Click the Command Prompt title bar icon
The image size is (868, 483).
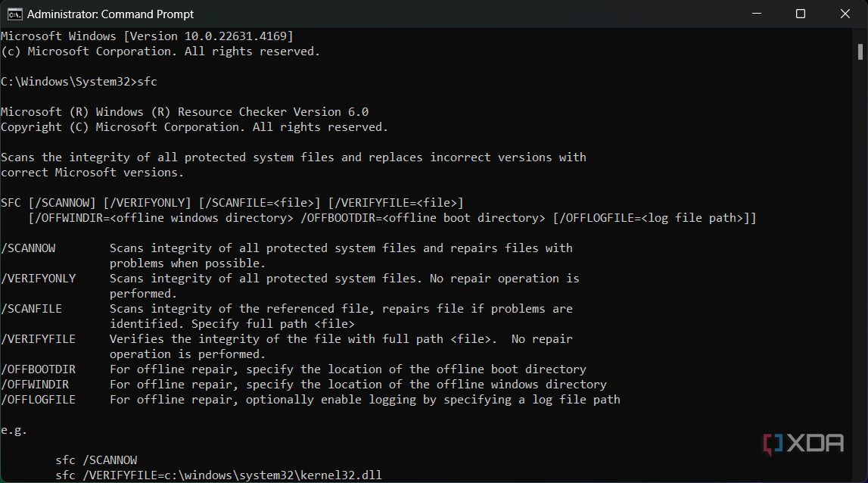click(14, 14)
